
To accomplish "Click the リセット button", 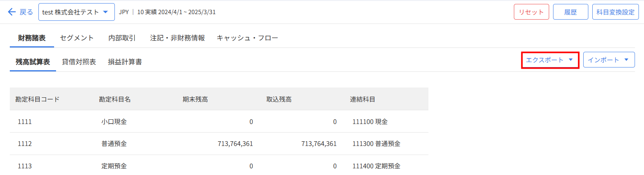I will click(x=531, y=12).
